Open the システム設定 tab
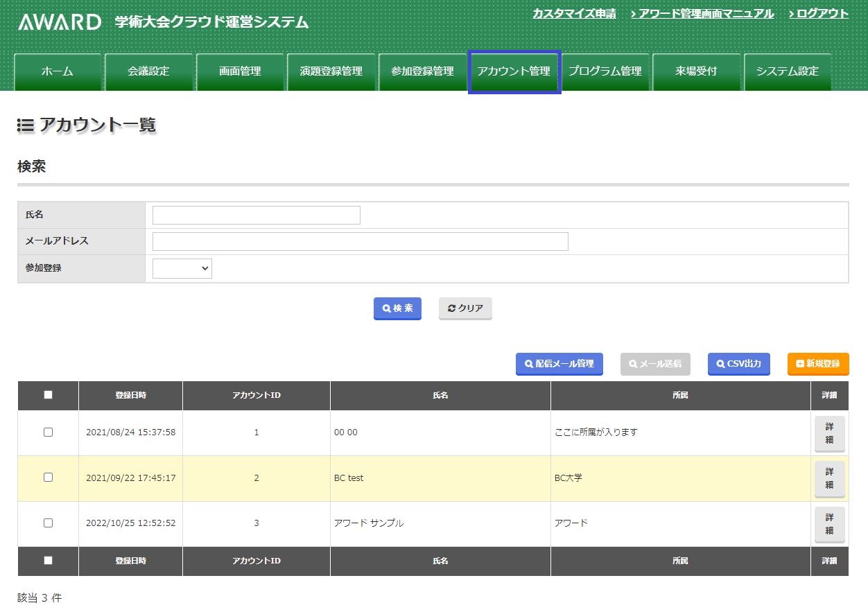 (787, 71)
